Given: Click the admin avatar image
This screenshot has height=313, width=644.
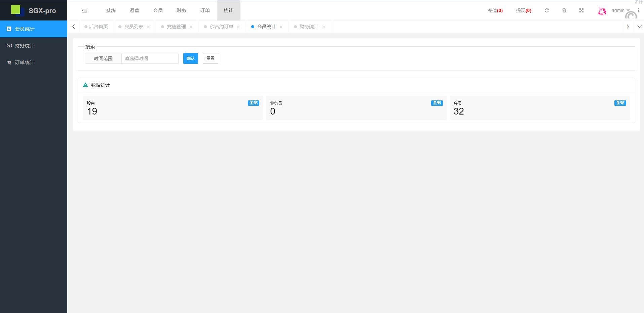Looking at the screenshot, I should pos(602,11).
